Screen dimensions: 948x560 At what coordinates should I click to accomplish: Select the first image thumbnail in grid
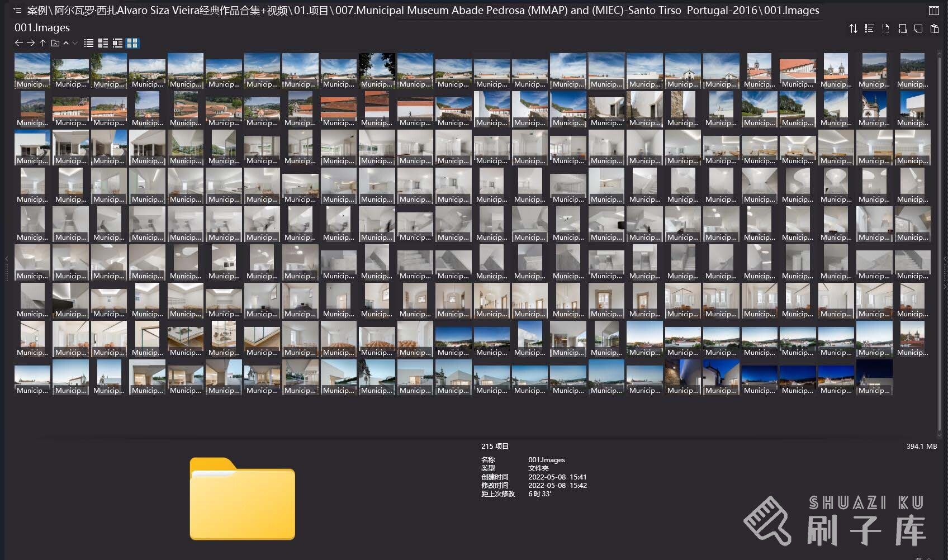(32, 71)
